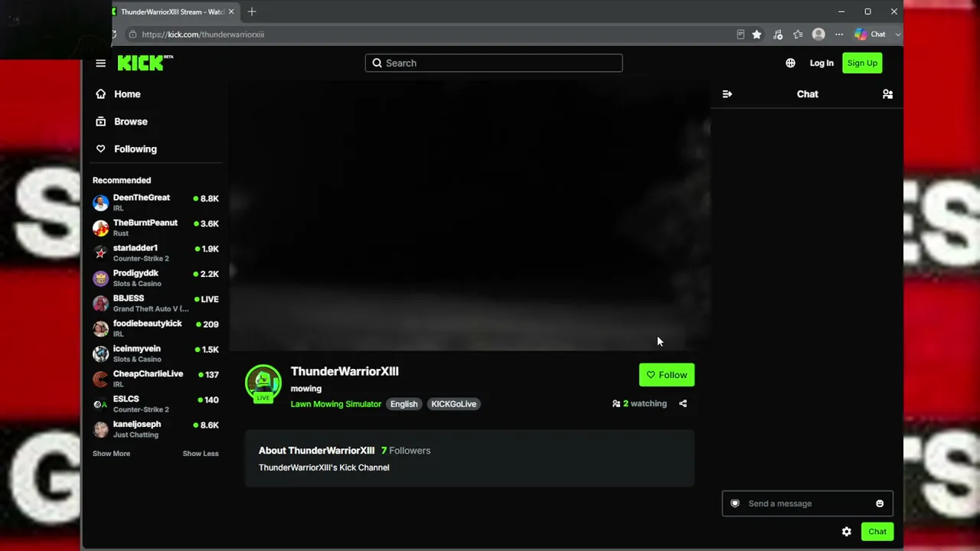Image resolution: width=980 pixels, height=551 pixels.
Task: Open the chat settings gear icon
Action: point(847,532)
